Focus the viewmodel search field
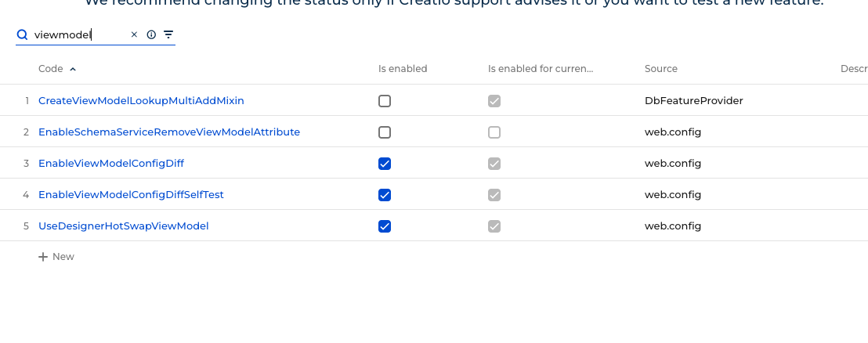The width and height of the screenshot is (868, 343). click(78, 34)
